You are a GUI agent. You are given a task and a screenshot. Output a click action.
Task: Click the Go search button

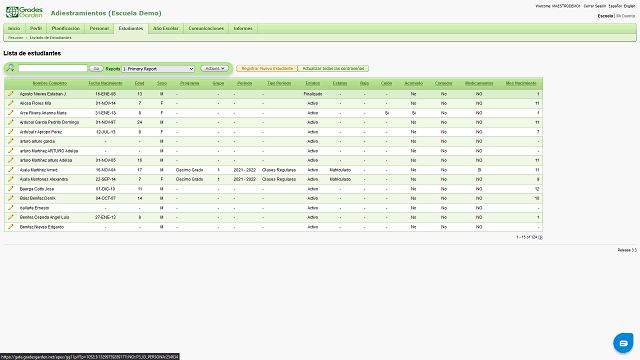96,69
